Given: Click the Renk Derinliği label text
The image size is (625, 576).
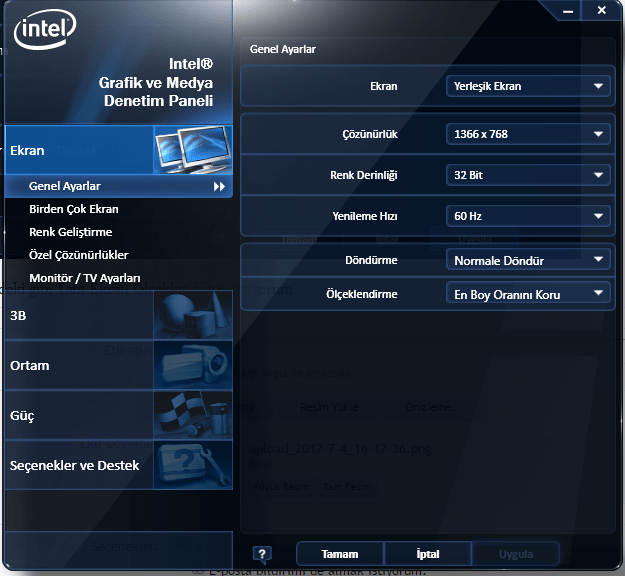Looking at the screenshot, I should [x=364, y=175].
